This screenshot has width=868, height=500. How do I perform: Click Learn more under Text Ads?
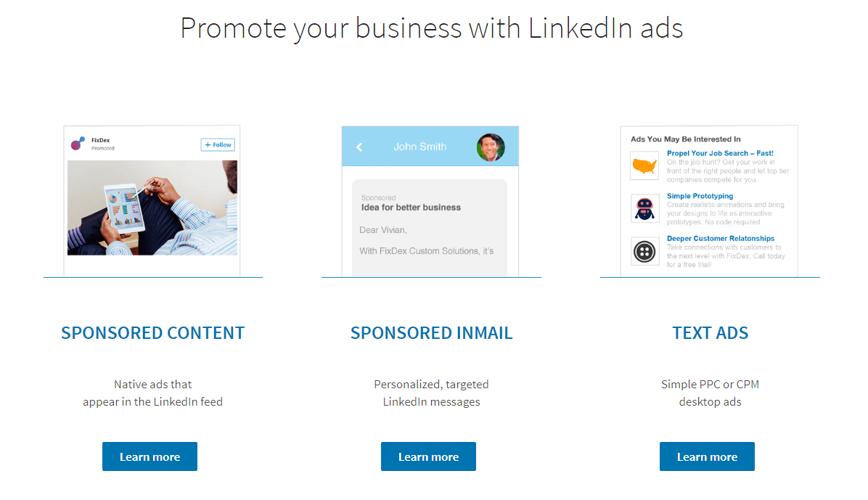click(x=707, y=456)
